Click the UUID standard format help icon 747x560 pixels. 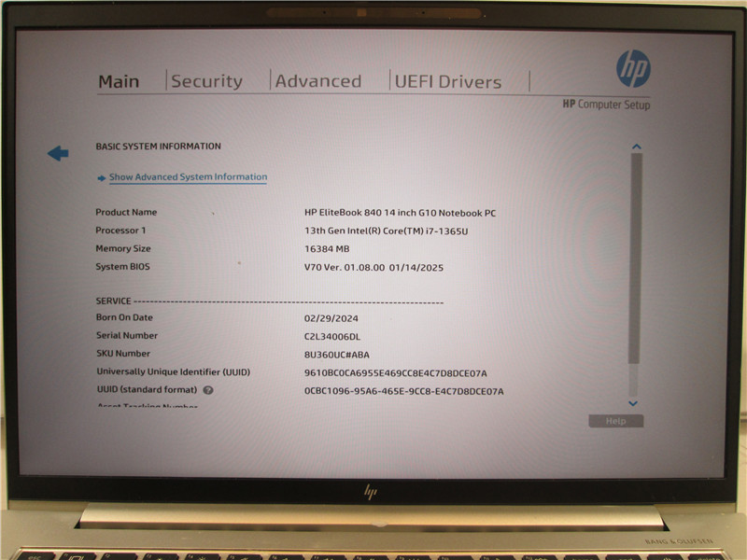point(208,390)
